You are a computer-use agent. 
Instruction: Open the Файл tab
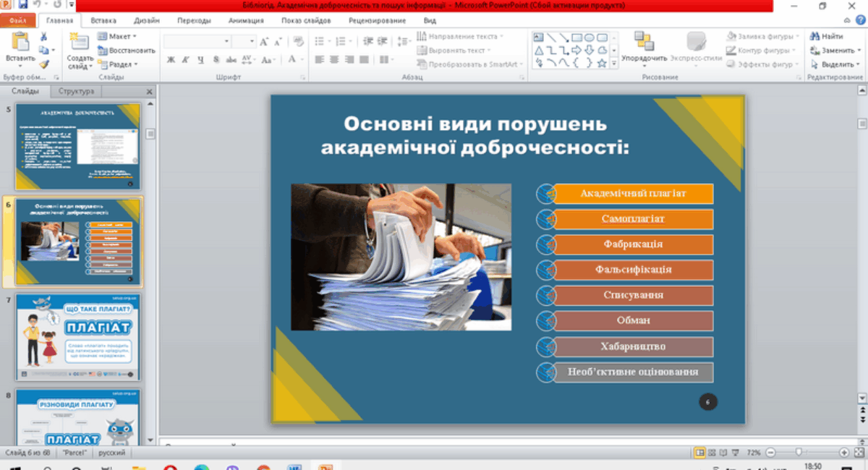[17, 21]
